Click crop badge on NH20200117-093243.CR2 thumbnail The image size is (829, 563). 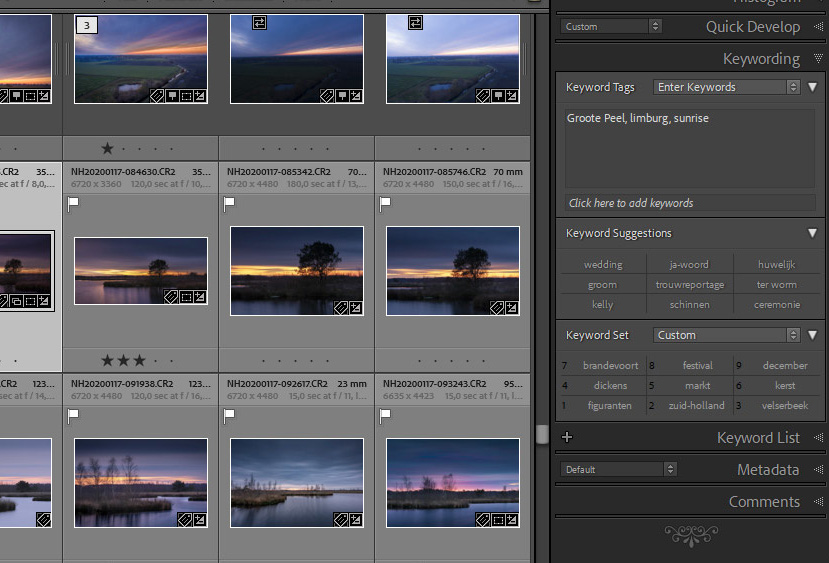coord(498,520)
